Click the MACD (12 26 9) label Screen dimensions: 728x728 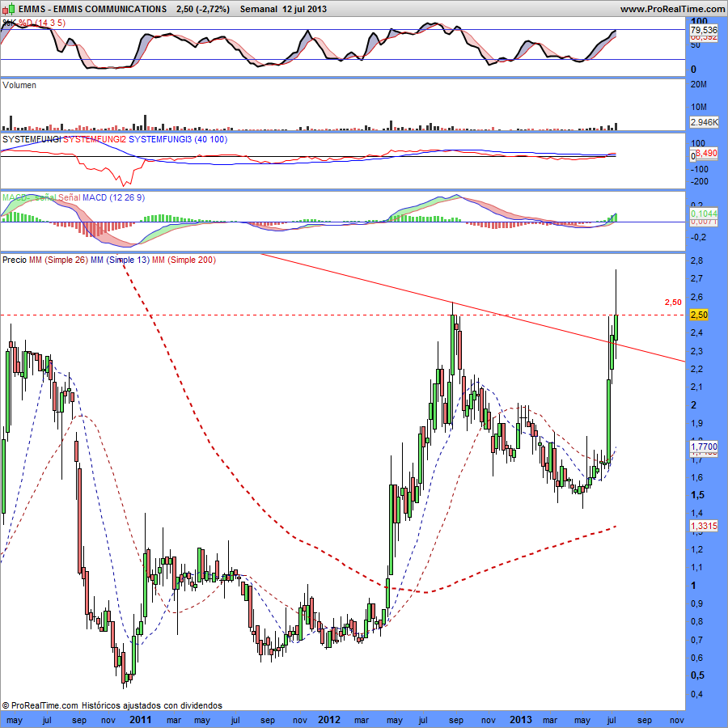point(113,197)
